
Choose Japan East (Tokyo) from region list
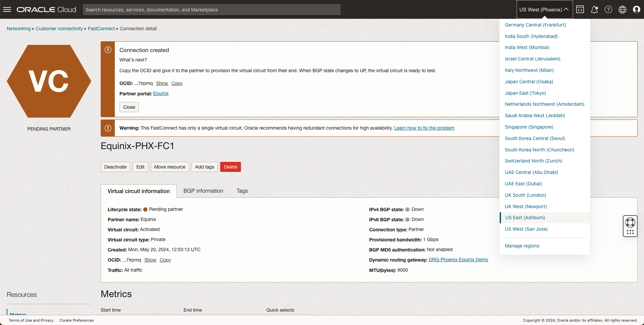[525, 93]
